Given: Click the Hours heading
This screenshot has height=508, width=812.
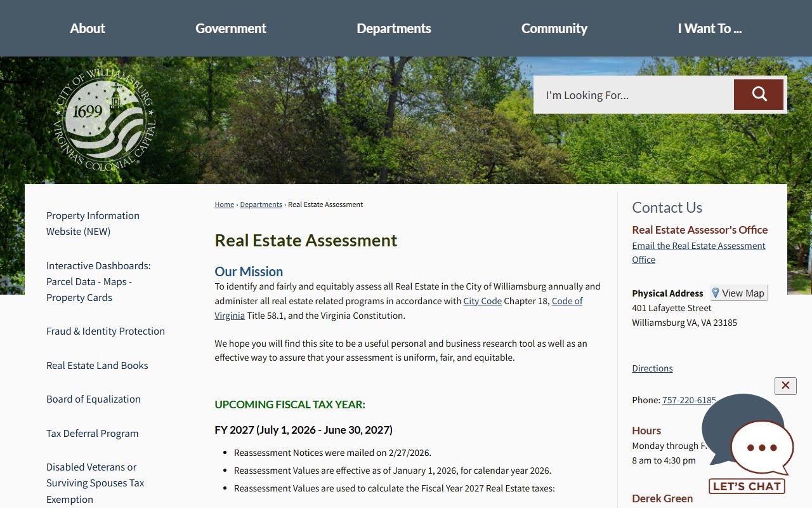Looking at the screenshot, I should pyautogui.click(x=646, y=431).
